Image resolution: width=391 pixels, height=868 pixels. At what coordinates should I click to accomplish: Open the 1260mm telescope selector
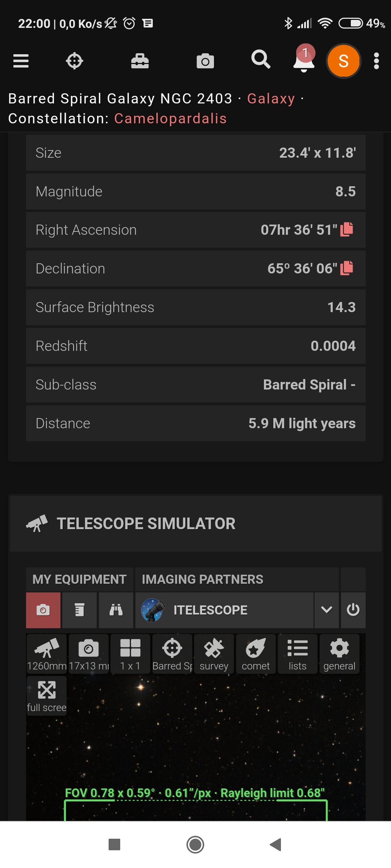coord(47,654)
